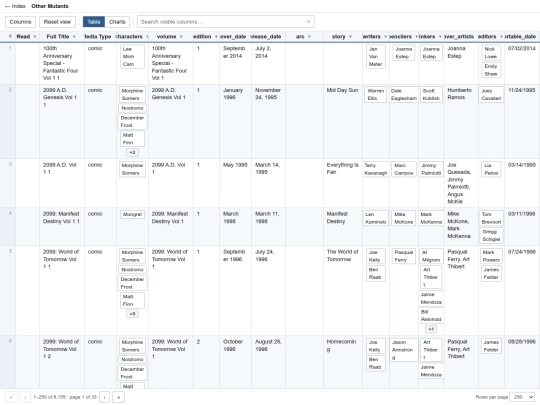Sort by the cover_date column header
The height and width of the screenshot is (405, 540).
click(233, 37)
